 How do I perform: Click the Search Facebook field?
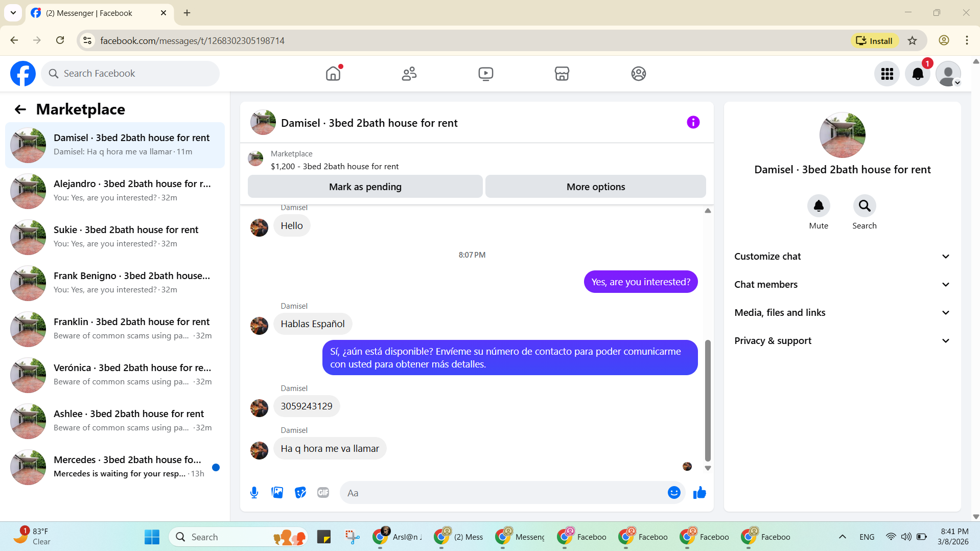pyautogui.click(x=130, y=74)
